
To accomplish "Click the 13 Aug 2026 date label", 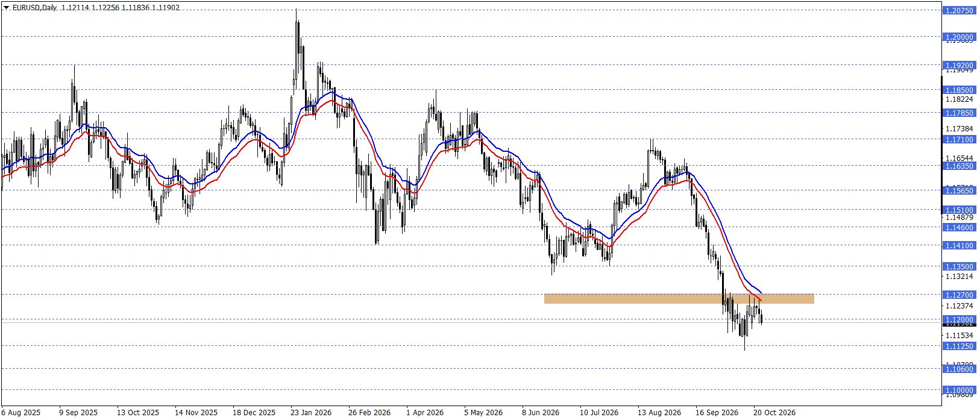I will coord(659,413).
